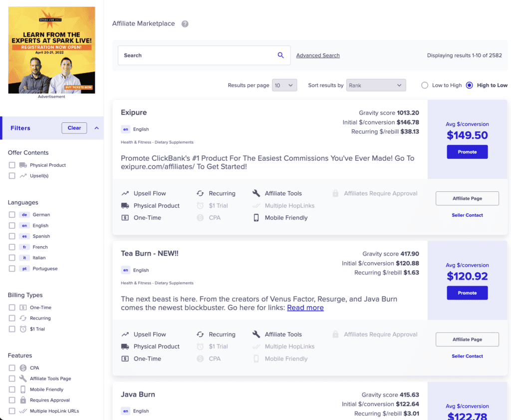Check the Portuguese language checkbox
The height and width of the screenshot is (420, 511).
[12, 268]
